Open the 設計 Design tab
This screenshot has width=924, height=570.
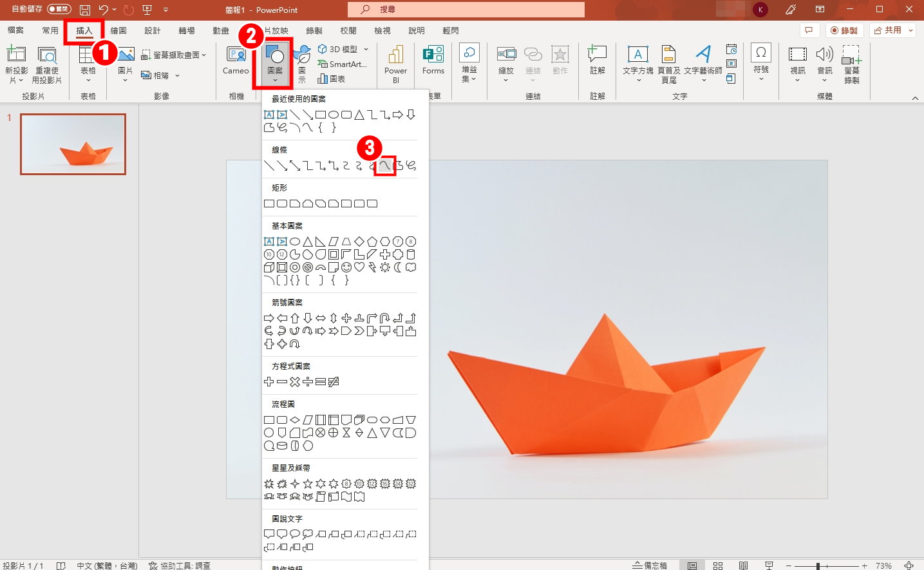click(x=153, y=30)
